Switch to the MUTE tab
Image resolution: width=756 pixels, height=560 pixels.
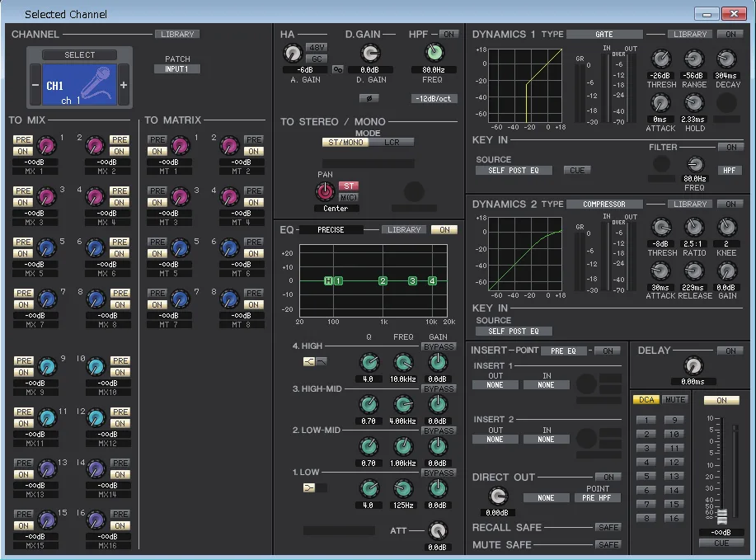click(675, 400)
